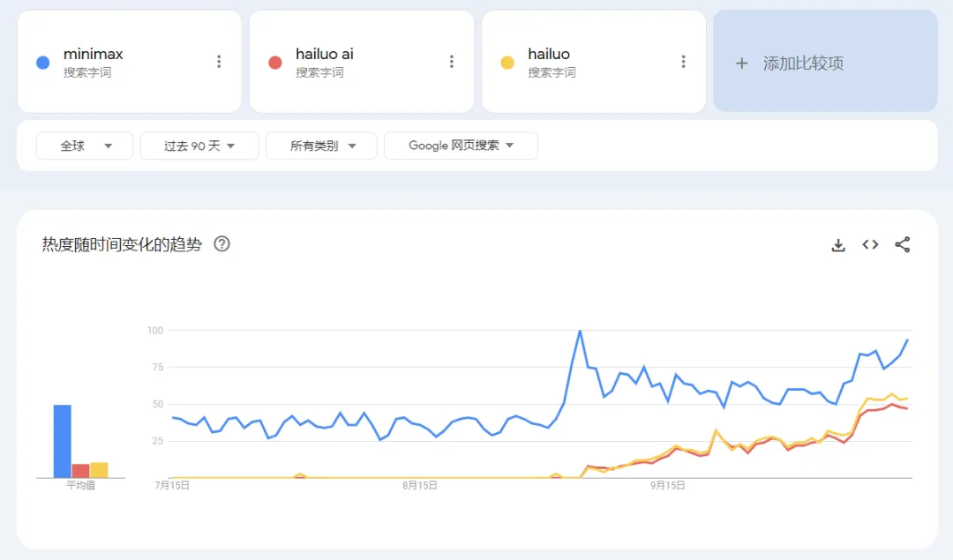
Task: Open three-dot menu on hailuo card
Action: click(683, 62)
